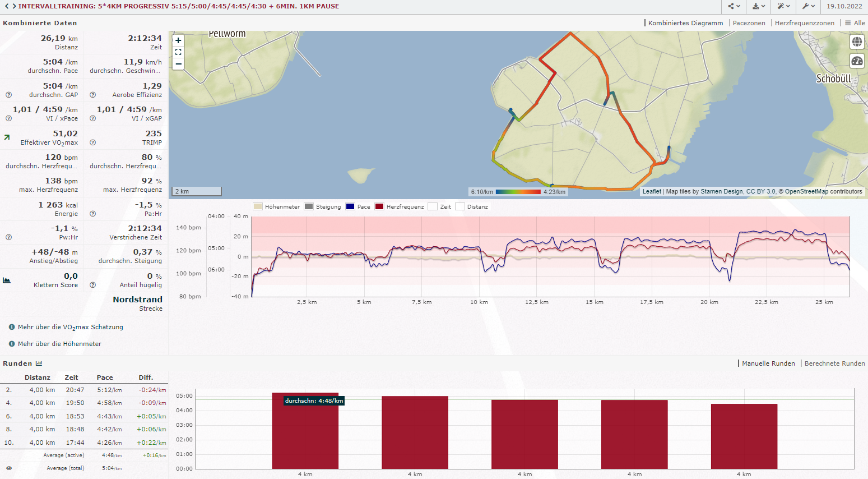Screen dimensions: 868x479
Task: Toggle the Höhenmeter series in chart legend
Action: coord(276,206)
